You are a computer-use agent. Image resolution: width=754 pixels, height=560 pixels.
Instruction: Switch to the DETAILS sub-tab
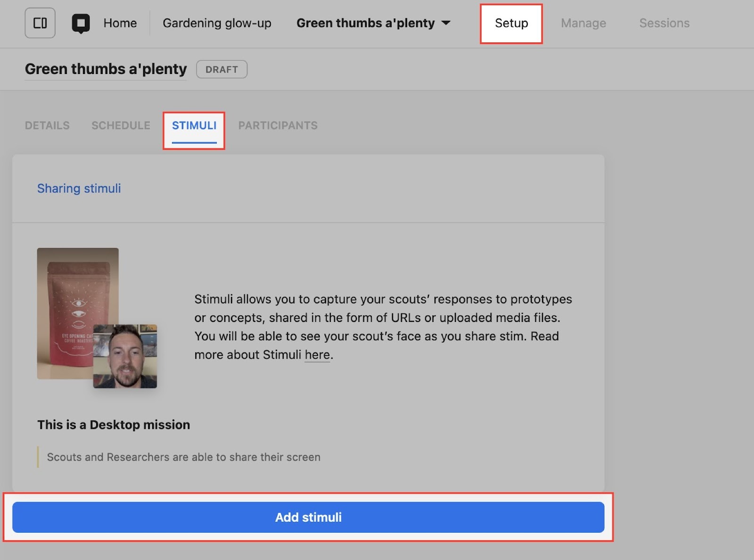click(x=47, y=125)
